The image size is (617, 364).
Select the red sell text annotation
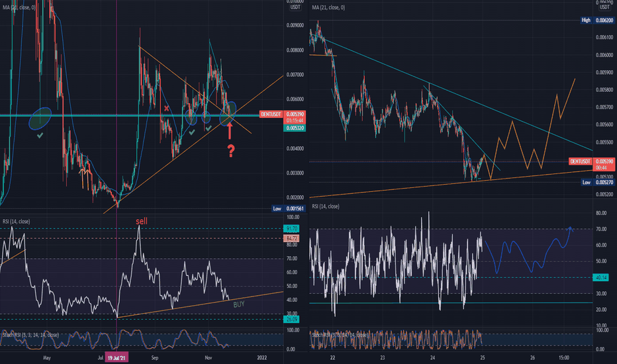click(142, 221)
